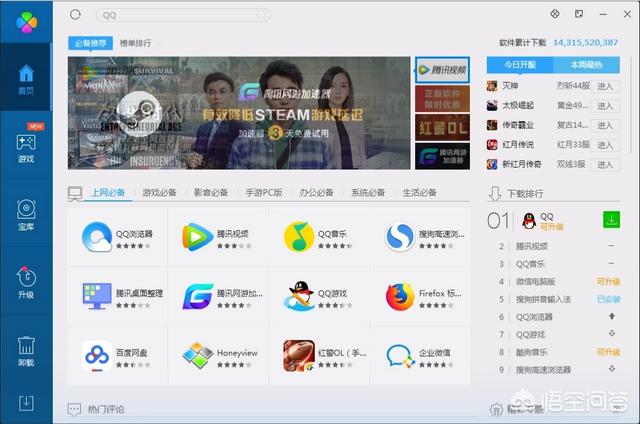Select the 必备推荐 tab
640x424 pixels.
91,43
